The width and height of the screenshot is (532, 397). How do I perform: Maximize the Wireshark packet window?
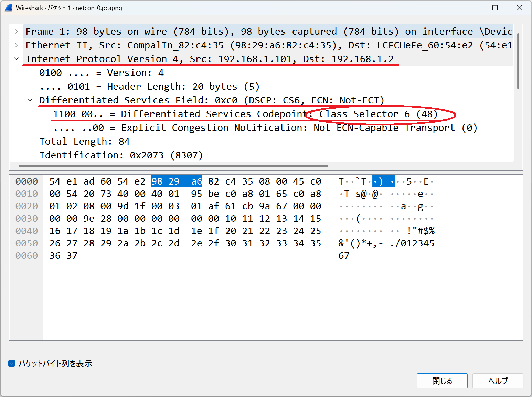tap(495, 8)
